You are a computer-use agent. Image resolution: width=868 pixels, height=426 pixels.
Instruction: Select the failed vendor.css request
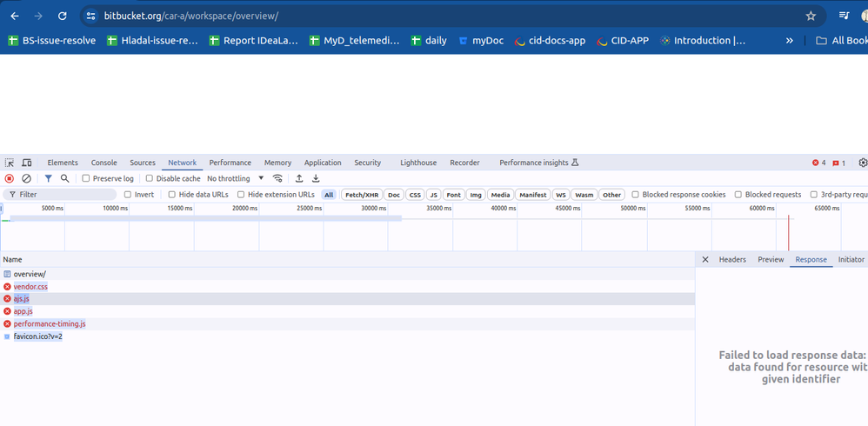[x=348, y=287]
